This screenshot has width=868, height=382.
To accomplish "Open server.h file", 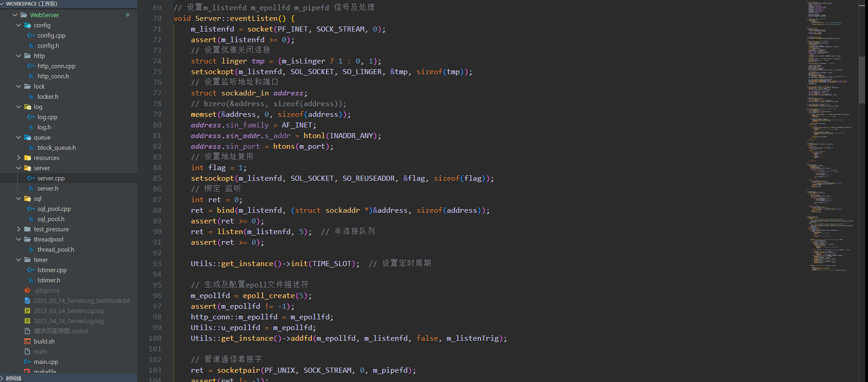I will [48, 188].
